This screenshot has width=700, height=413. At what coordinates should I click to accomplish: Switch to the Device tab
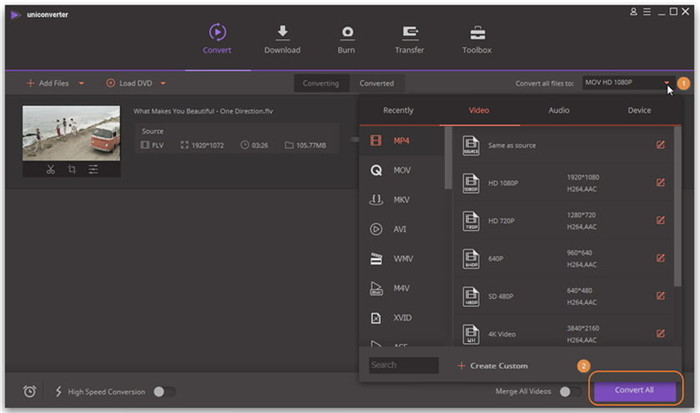(x=639, y=110)
